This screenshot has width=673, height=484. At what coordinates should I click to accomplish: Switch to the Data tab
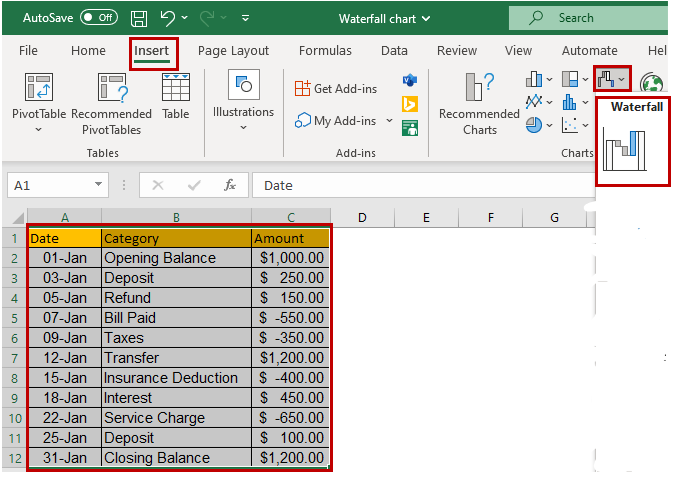[x=394, y=51]
